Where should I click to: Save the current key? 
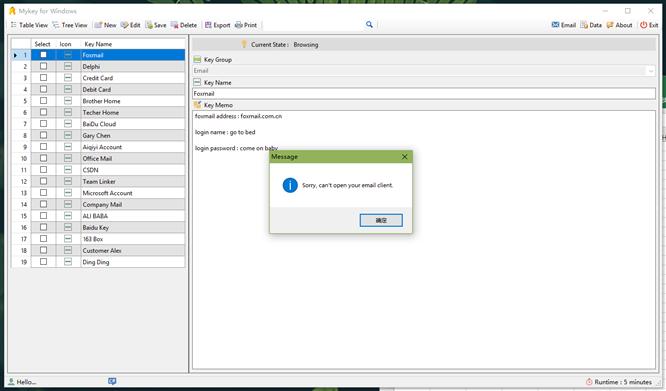click(x=156, y=25)
